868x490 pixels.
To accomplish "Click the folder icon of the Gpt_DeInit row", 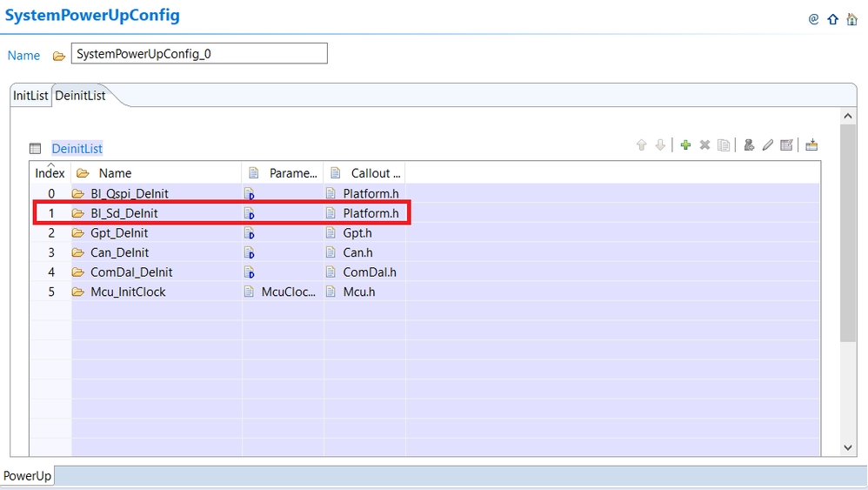I will click(x=78, y=233).
